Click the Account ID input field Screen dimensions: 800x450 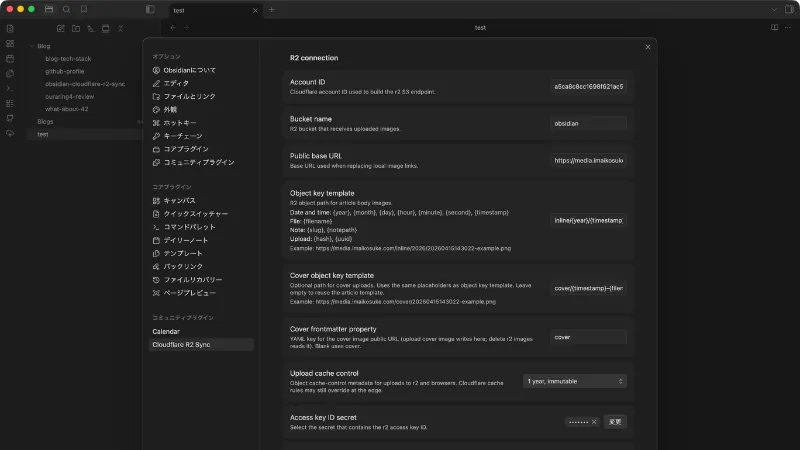tap(588, 87)
